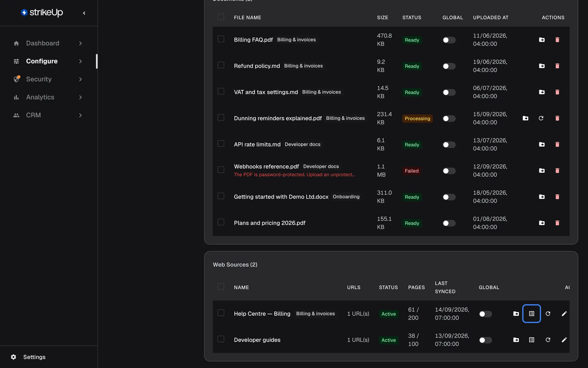Move Getting started with Demo Ltd.docx to folder

(542, 197)
